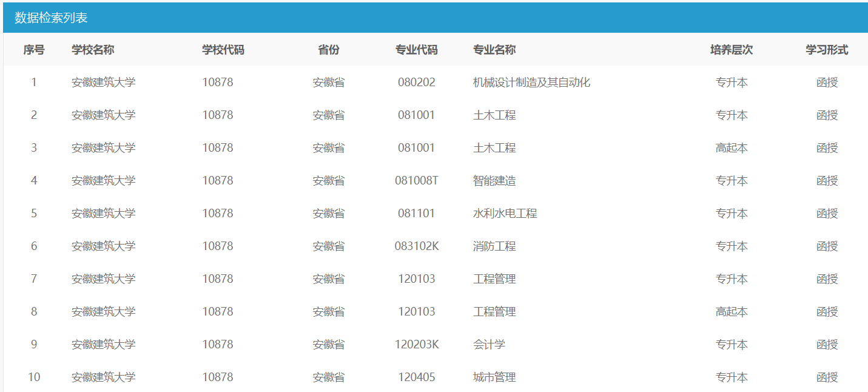Viewport: 868px width, 392px height.
Task: Click 函授 in the 机械设计制造及其自动化 row
Action: click(x=827, y=82)
